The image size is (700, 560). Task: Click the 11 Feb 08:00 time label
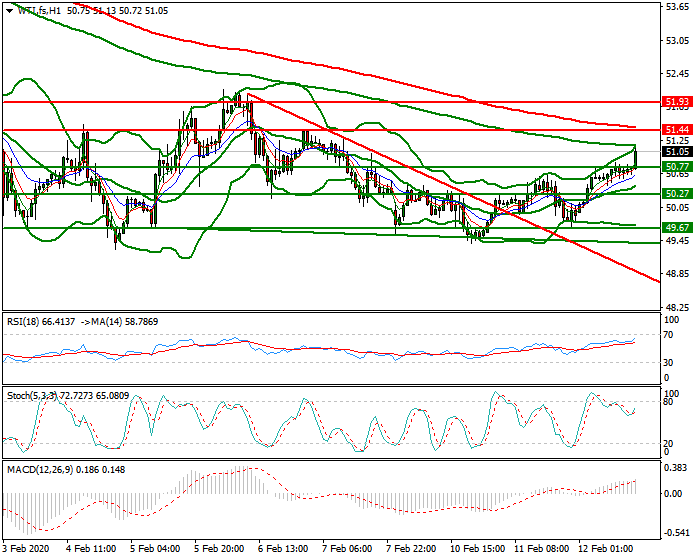[x=541, y=548]
